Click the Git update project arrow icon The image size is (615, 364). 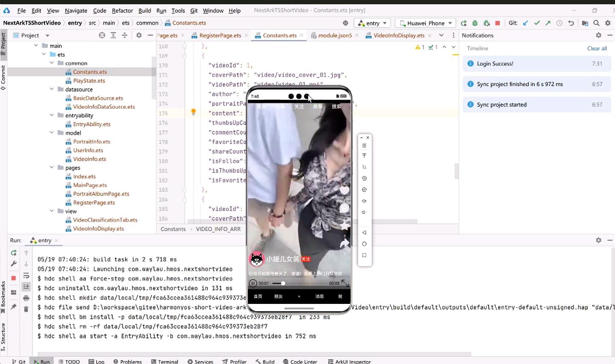point(525,23)
